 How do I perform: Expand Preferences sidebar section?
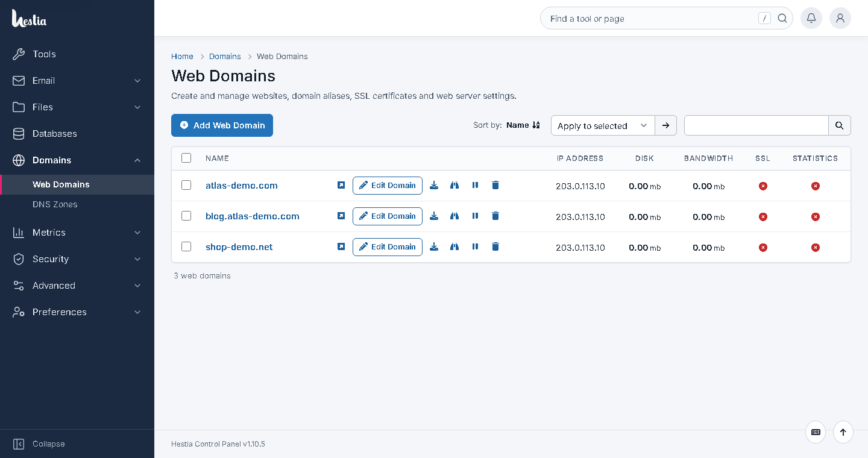pos(77,312)
